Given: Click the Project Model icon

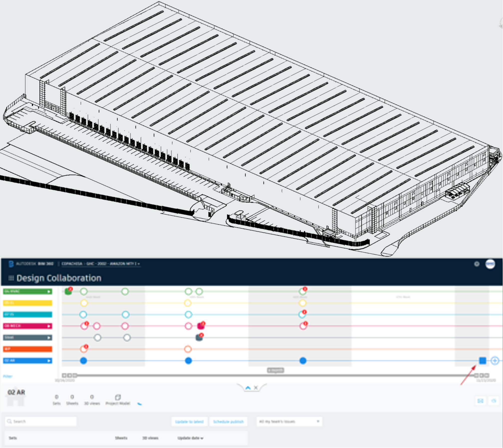Looking at the screenshot, I should 118,397.
